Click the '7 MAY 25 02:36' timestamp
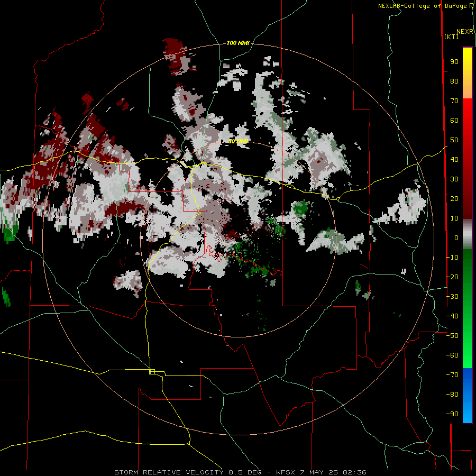Viewport: 476px width, 476px height. pyautogui.click(x=333, y=472)
